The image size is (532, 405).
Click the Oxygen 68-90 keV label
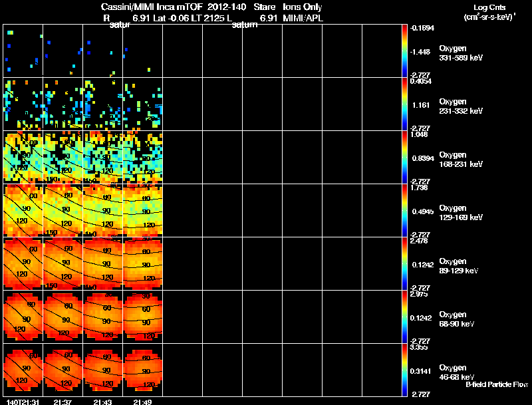[x=457, y=319]
